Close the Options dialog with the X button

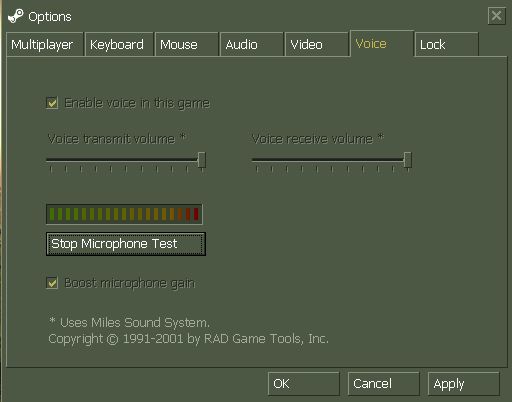pos(496,16)
